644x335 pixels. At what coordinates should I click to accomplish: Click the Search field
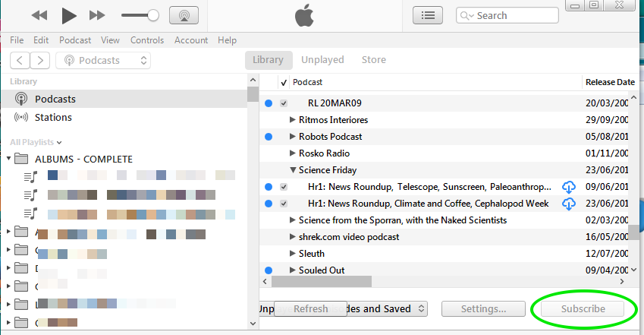tap(507, 16)
